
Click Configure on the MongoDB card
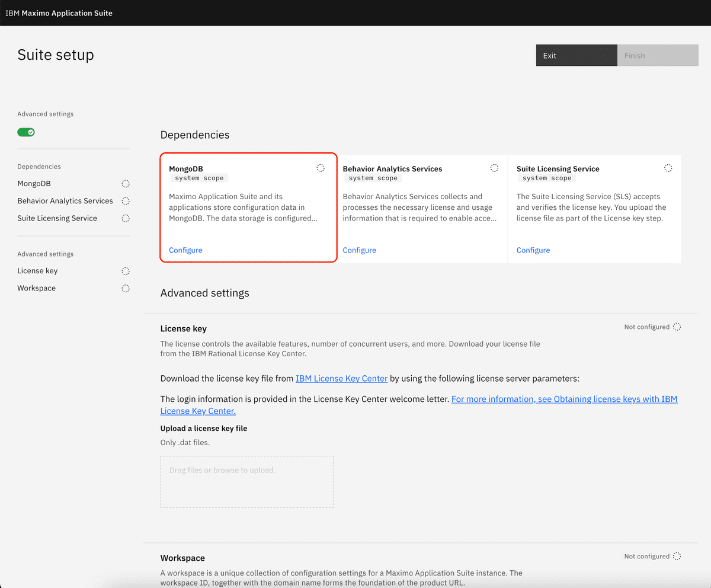[185, 250]
